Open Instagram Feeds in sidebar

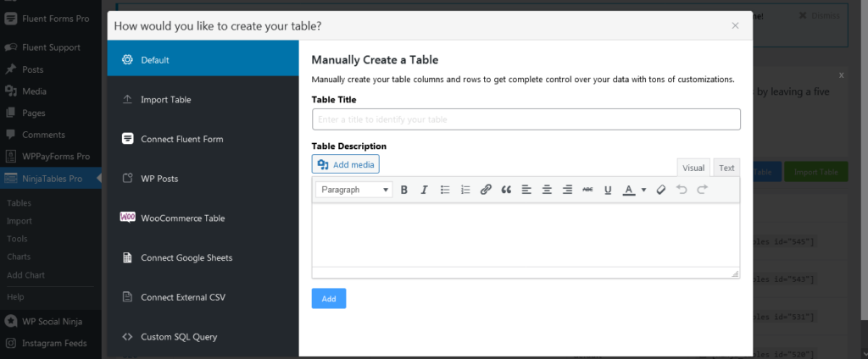[x=50, y=344]
